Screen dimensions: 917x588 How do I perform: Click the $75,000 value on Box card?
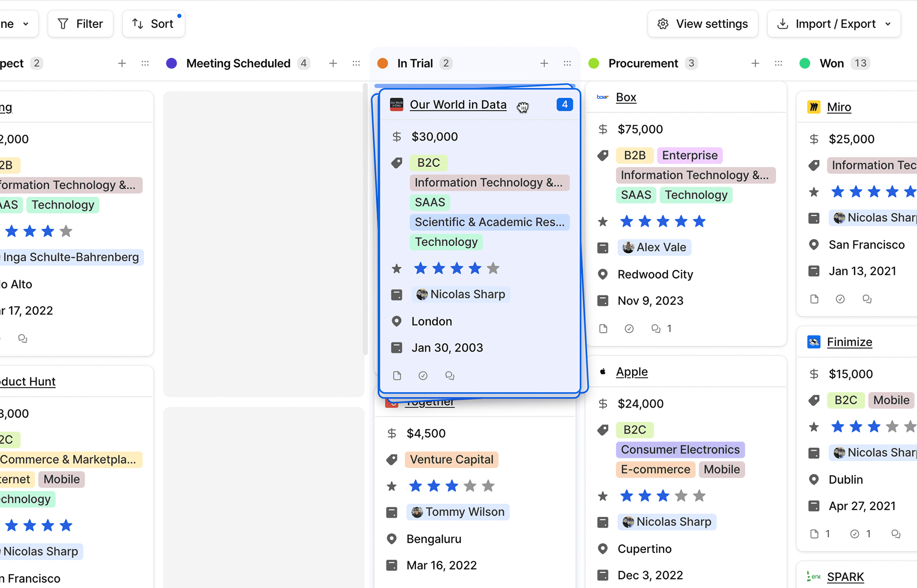point(640,129)
